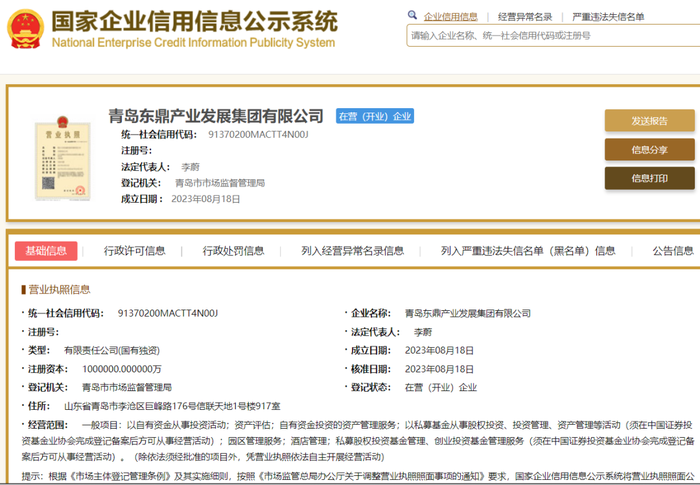Click the national emblem logo icon
The image size is (700, 485).
tap(25, 29)
